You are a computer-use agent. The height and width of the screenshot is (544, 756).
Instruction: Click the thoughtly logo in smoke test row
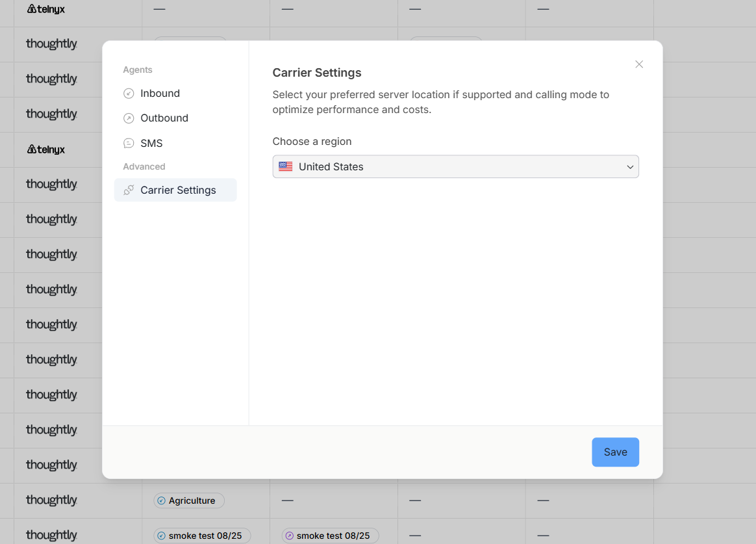[x=51, y=536]
